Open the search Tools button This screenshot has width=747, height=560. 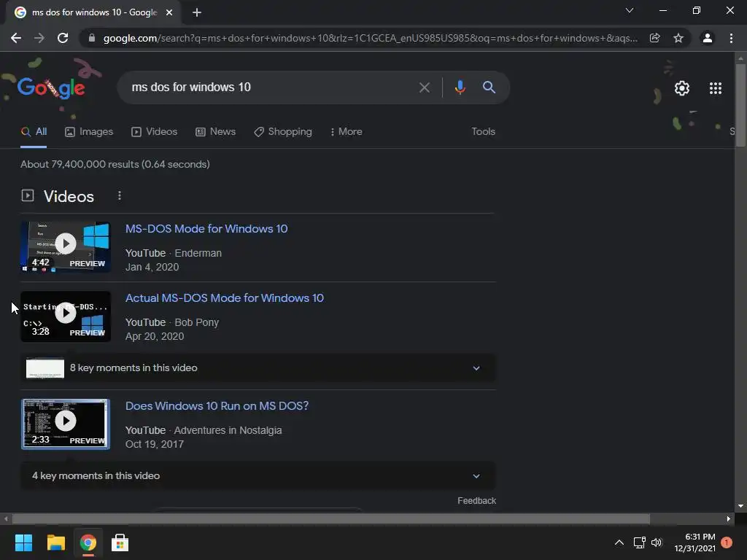click(483, 132)
